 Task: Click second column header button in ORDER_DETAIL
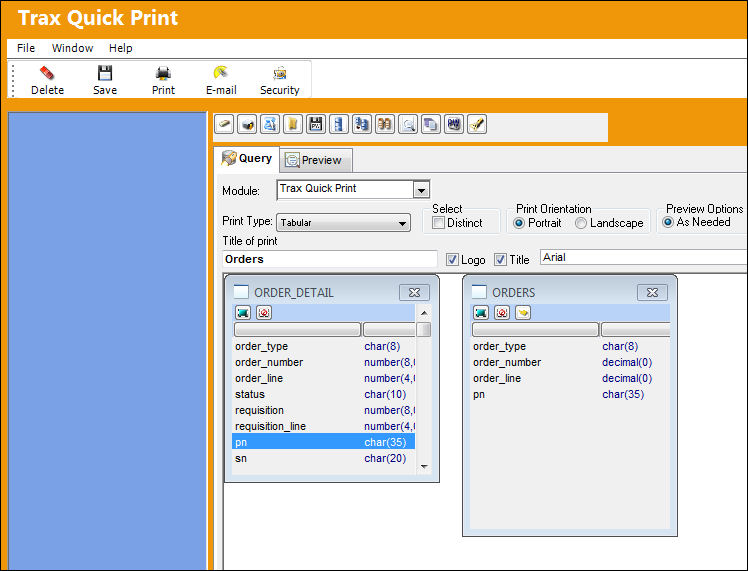(389, 329)
